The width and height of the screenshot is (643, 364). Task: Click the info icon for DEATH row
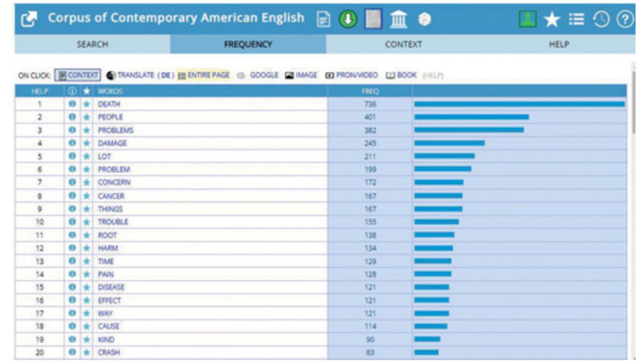72,104
